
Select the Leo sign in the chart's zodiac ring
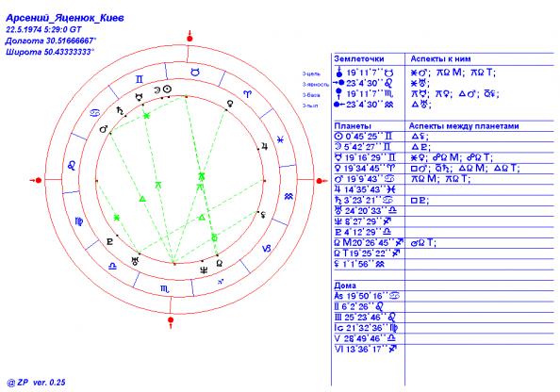pos(72,165)
